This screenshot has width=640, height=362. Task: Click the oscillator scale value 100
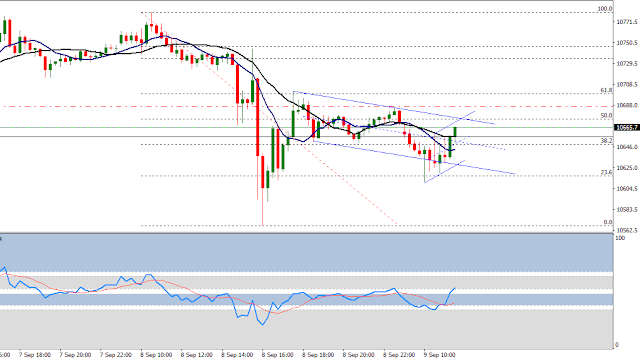click(x=620, y=238)
